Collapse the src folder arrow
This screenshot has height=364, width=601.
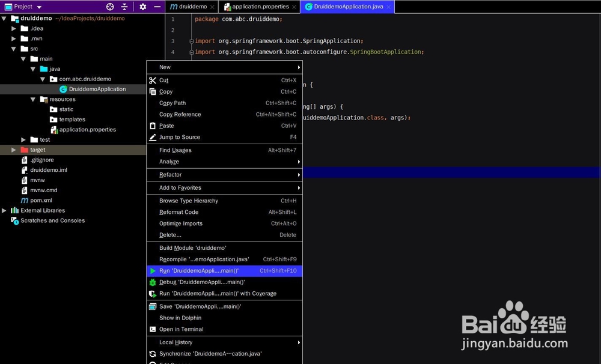[x=13, y=49]
